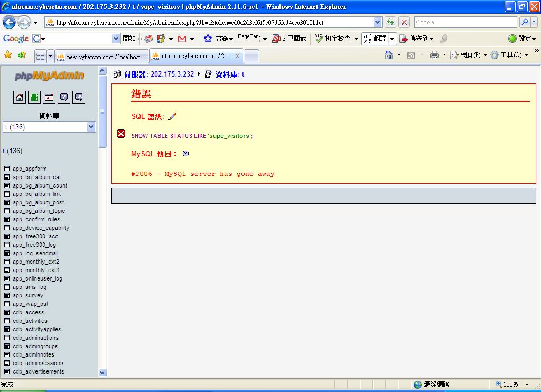Click the green Exit logout icon
This screenshot has width=541, height=392.
pos(34,97)
